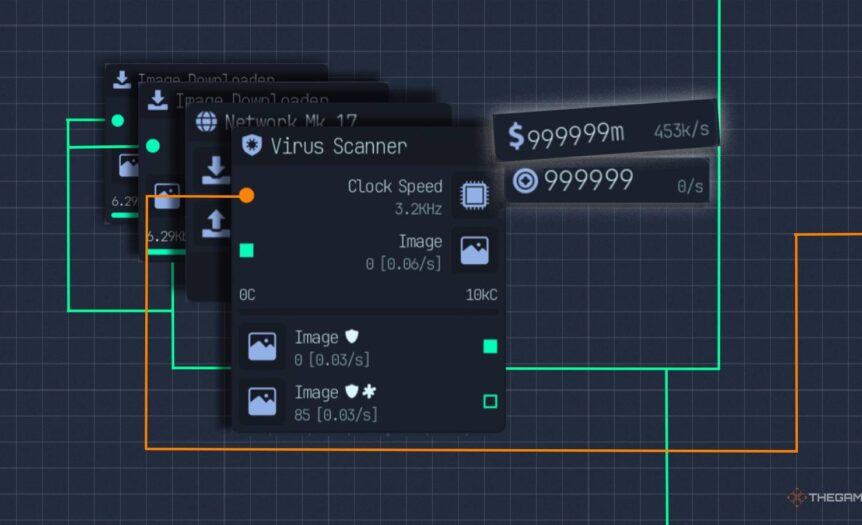Click the front Image Downloader's green circle port
This screenshot has height=525, width=862.
pos(152,146)
